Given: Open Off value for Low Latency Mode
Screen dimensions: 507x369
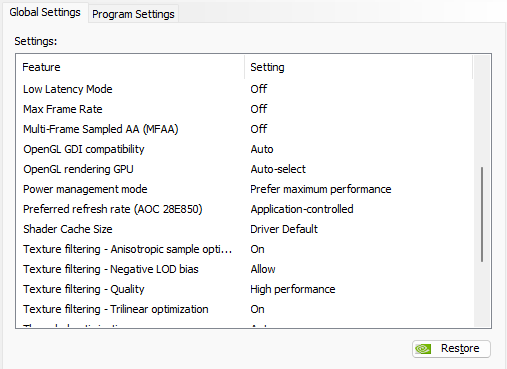Looking at the screenshot, I should [259, 89].
